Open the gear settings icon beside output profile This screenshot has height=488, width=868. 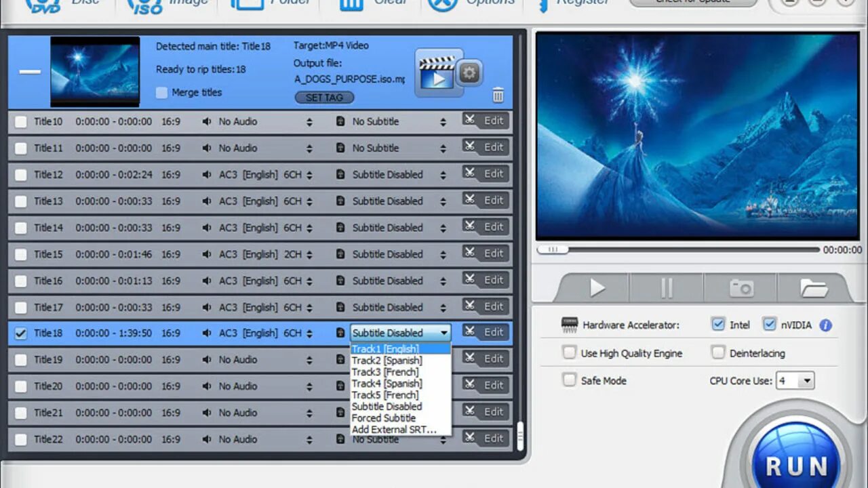470,73
